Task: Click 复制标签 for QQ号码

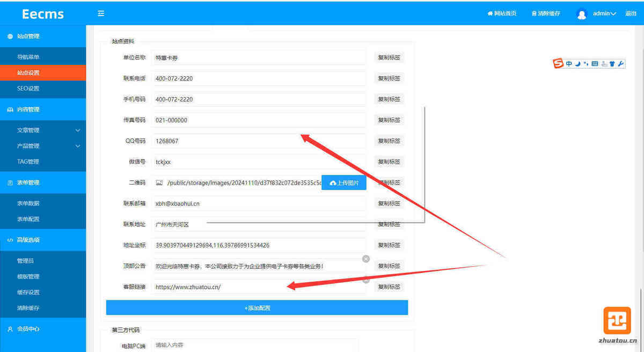Action: pyautogui.click(x=389, y=141)
